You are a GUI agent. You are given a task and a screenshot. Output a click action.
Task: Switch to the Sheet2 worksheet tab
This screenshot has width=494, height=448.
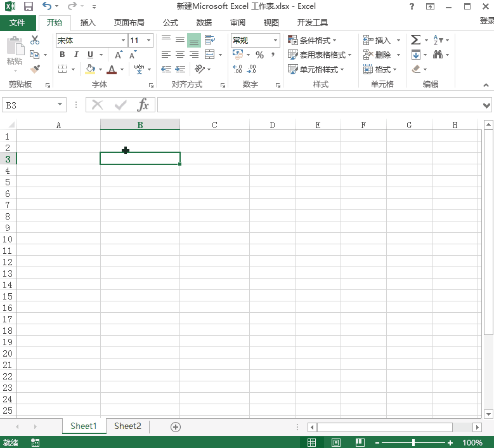coord(127,426)
